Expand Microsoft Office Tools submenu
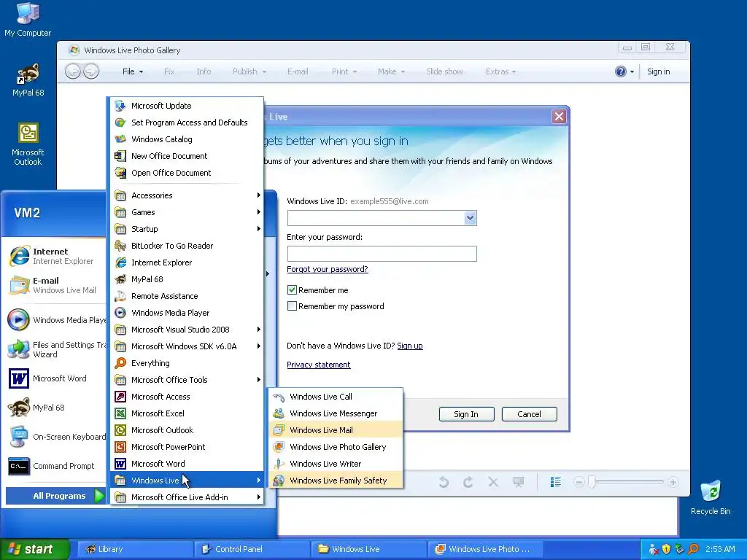The height and width of the screenshot is (560, 747). point(187,379)
